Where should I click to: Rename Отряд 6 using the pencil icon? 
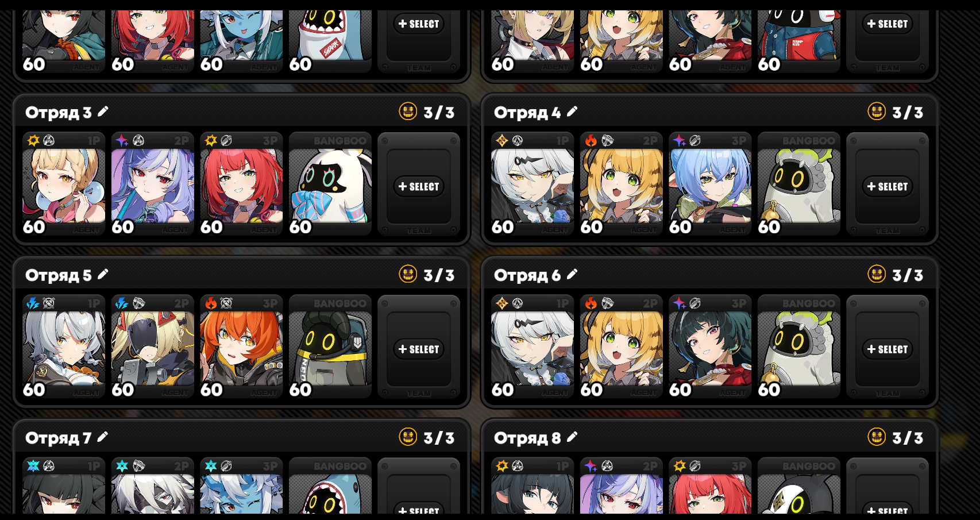click(x=572, y=274)
